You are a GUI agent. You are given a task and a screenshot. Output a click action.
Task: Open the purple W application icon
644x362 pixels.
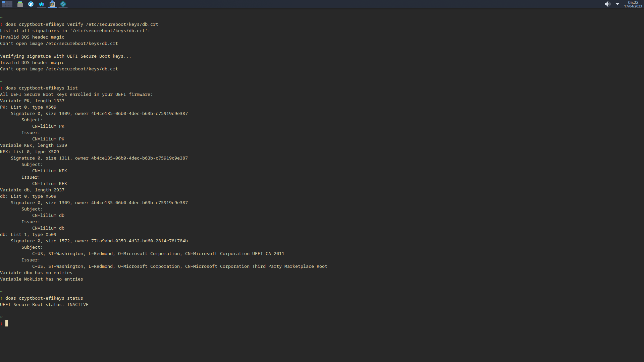[41, 4]
